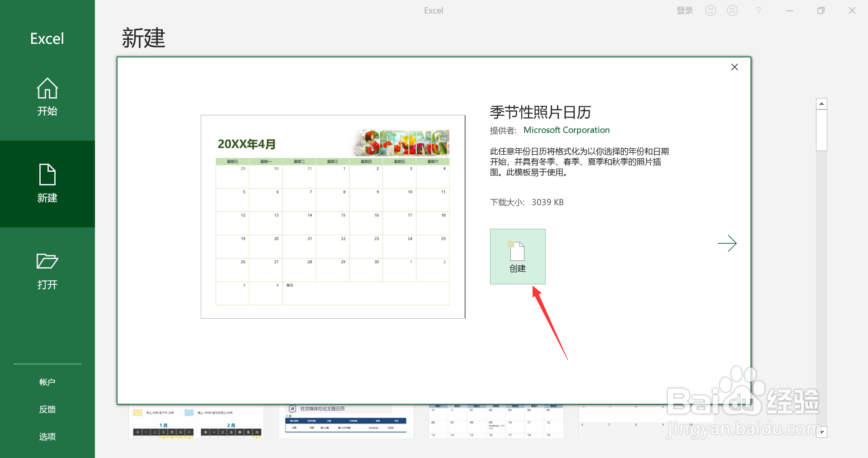Image resolution: width=868 pixels, height=458 pixels.
Task: Click the 季节性照片日历 title text
Action: pyautogui.click(x=540, y=112)
